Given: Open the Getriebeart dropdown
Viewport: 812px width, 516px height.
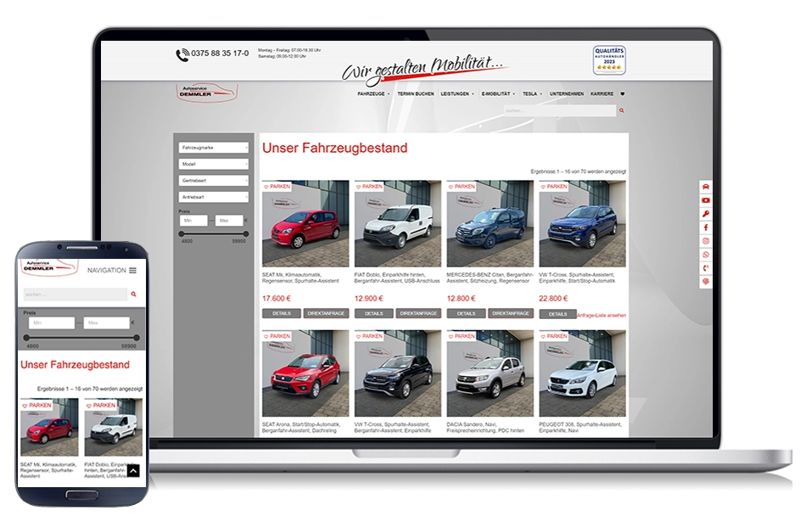Looking at the screenshot, I should (x=213, y=181).
